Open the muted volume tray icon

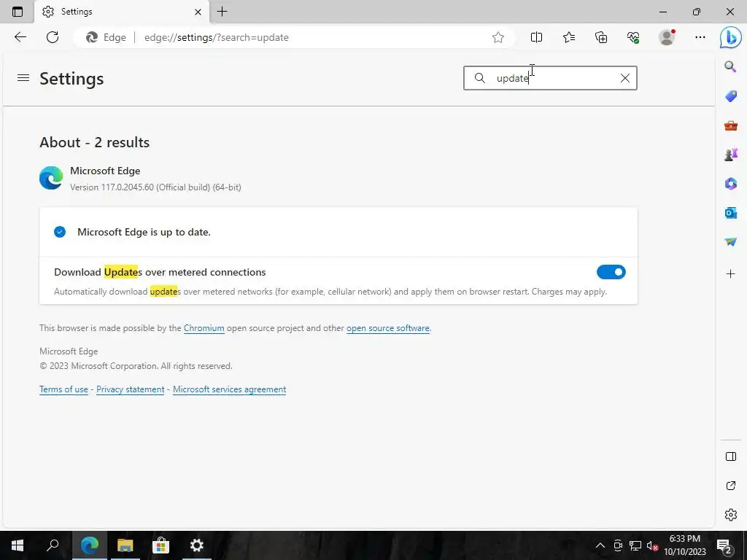653,545
